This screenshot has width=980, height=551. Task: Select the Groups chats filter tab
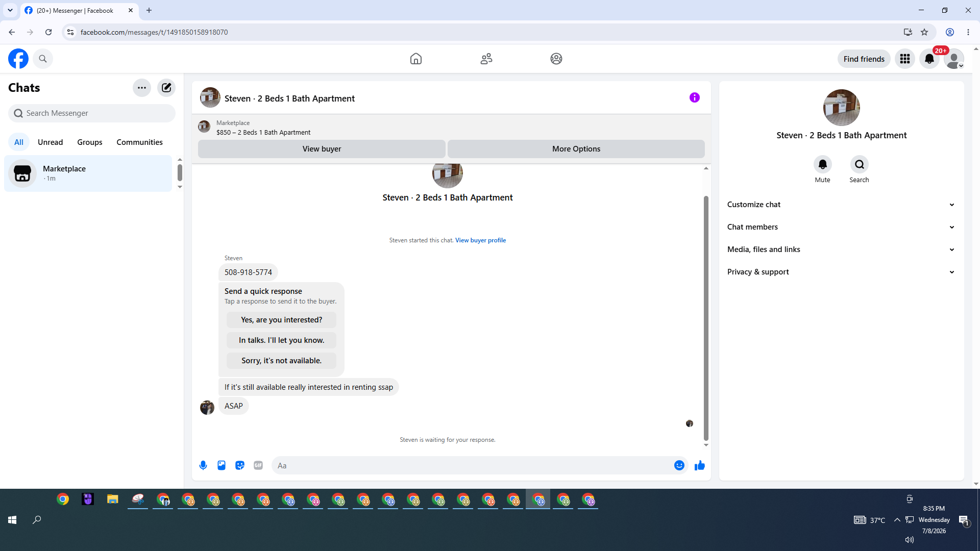[90, 142]
